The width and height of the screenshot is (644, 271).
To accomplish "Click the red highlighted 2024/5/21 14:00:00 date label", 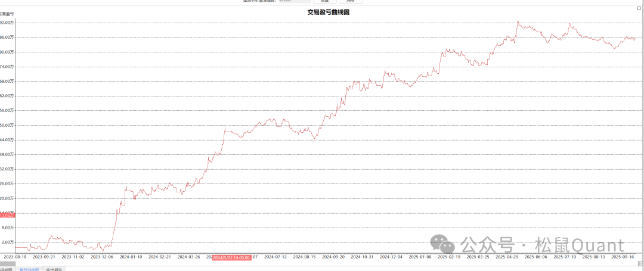I will 231,257.
